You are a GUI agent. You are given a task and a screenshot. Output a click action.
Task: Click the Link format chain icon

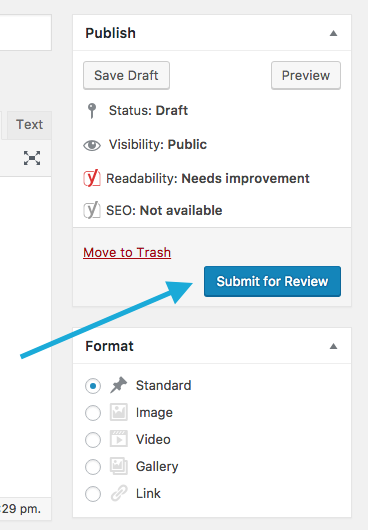pos(119,493)
